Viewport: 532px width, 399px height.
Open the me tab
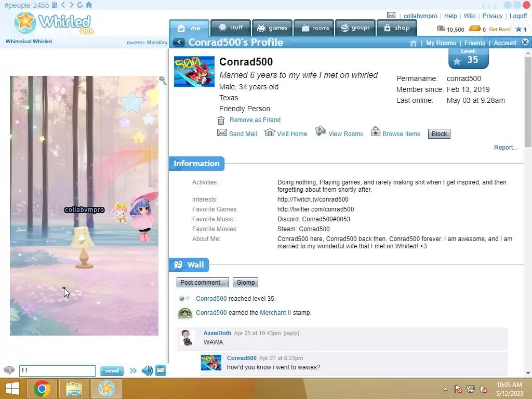point(189,28)
